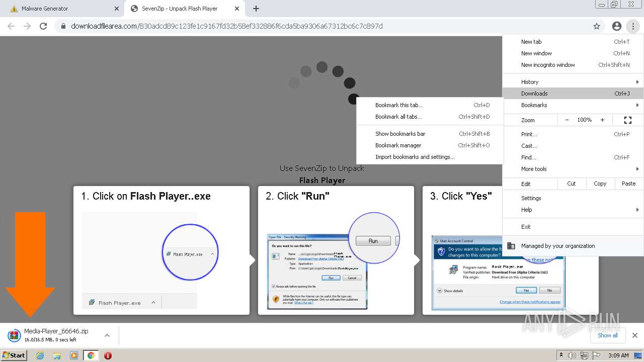The image size is (644, 362).
Task: Show hidden system tray icons
Action: (561, 355)
